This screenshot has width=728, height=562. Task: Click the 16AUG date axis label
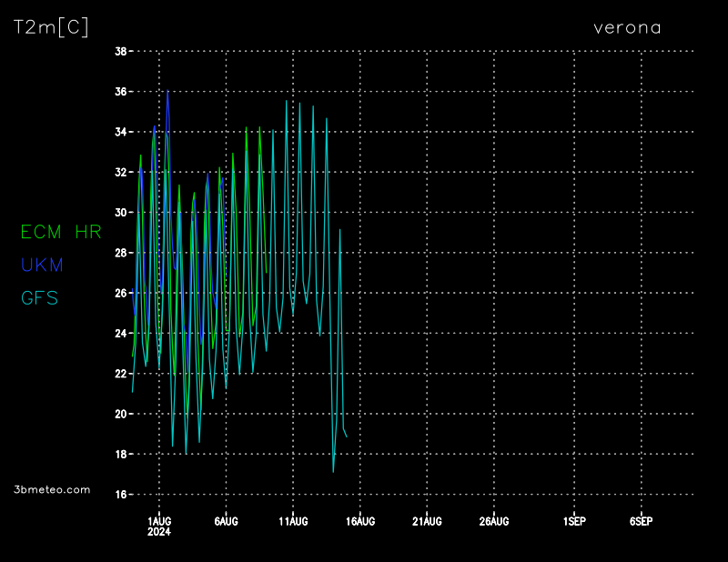pyautogui.click(x=360, y=521)
